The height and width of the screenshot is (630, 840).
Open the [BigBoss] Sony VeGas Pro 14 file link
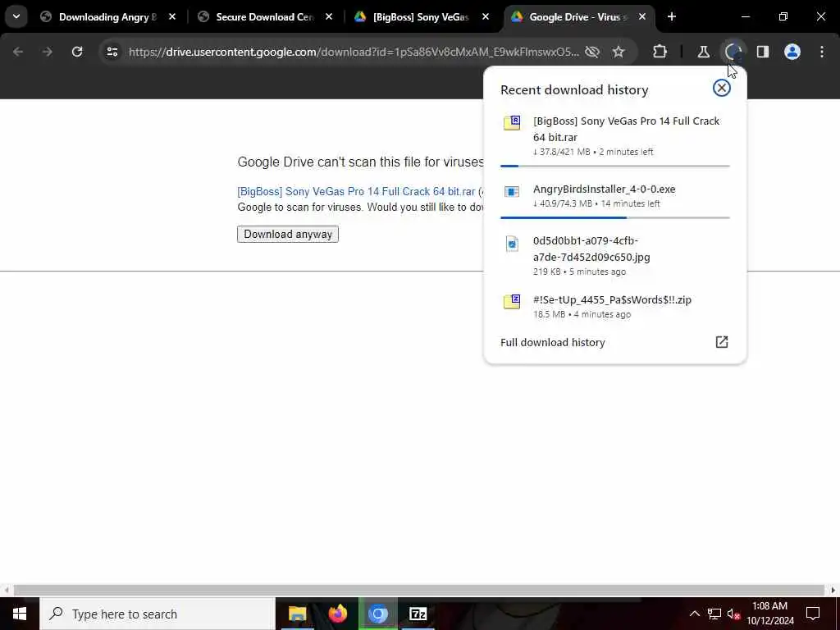pyautogui.click(x=356, y=191)
